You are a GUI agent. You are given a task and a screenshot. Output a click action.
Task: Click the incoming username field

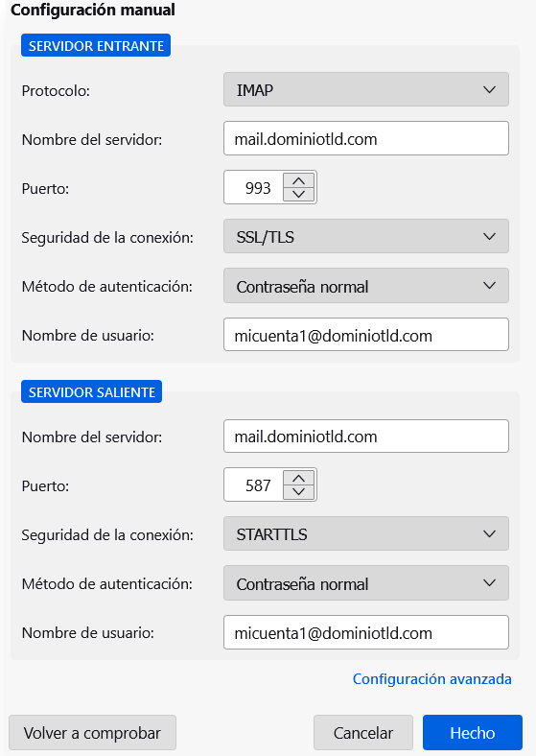tap(366, 335)
